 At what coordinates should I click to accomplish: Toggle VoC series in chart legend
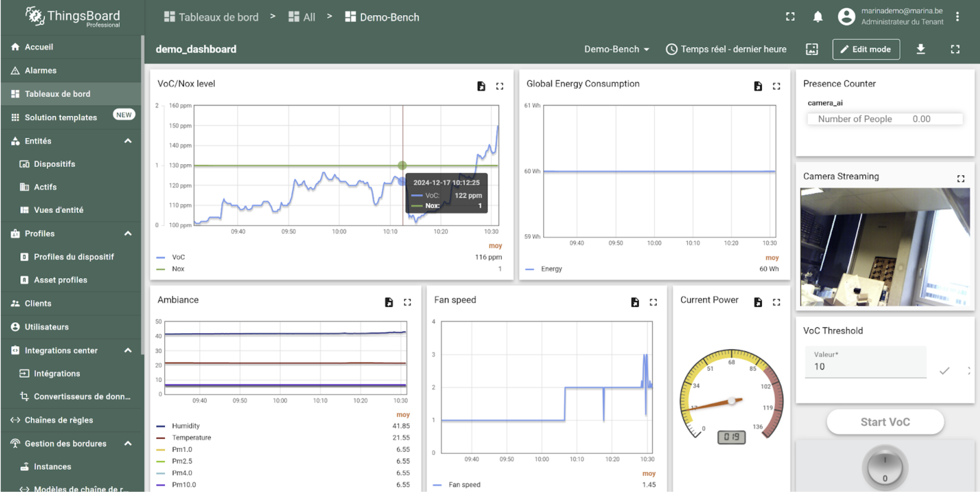[x=178, y=257]
